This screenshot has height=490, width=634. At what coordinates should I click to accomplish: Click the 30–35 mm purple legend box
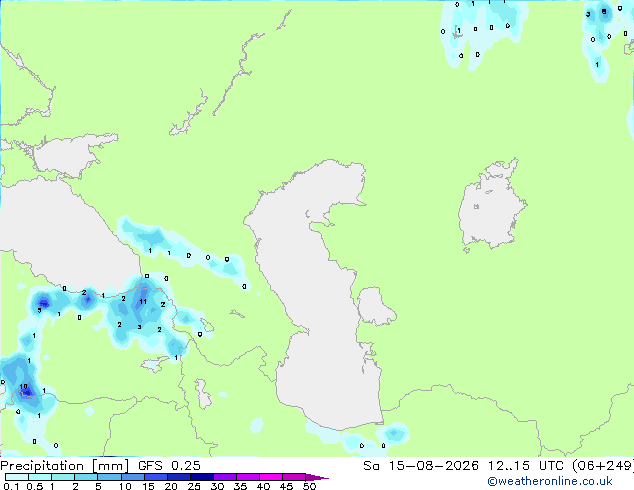pyautogui.click(x=225, y=477)
